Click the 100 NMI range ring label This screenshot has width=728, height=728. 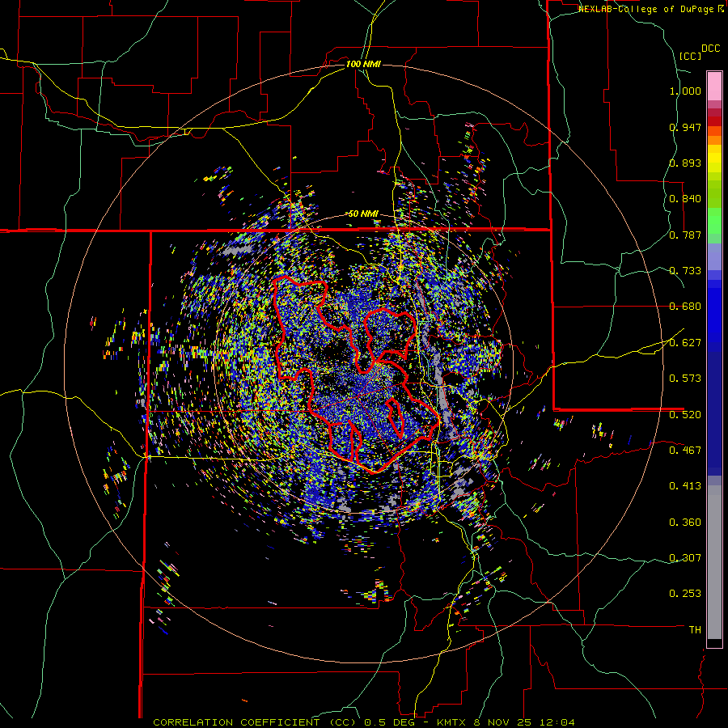point(363,64)
